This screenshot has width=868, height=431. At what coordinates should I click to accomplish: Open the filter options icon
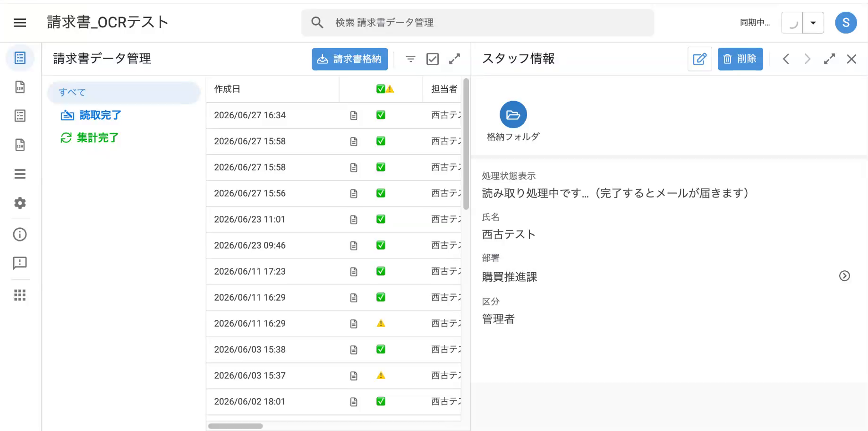coord(411,59)
